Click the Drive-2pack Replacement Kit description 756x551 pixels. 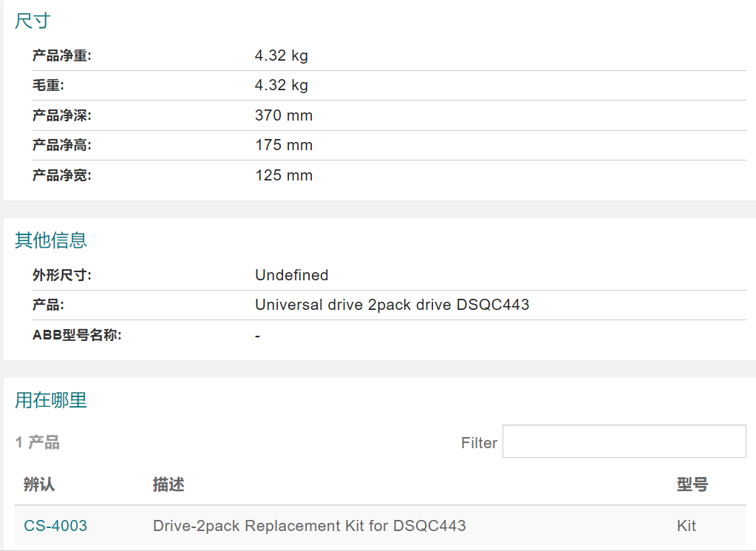tap(309, 525)
